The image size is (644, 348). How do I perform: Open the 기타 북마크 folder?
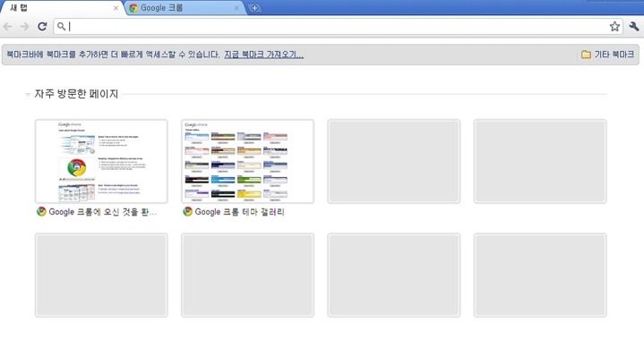pos(607,55)
